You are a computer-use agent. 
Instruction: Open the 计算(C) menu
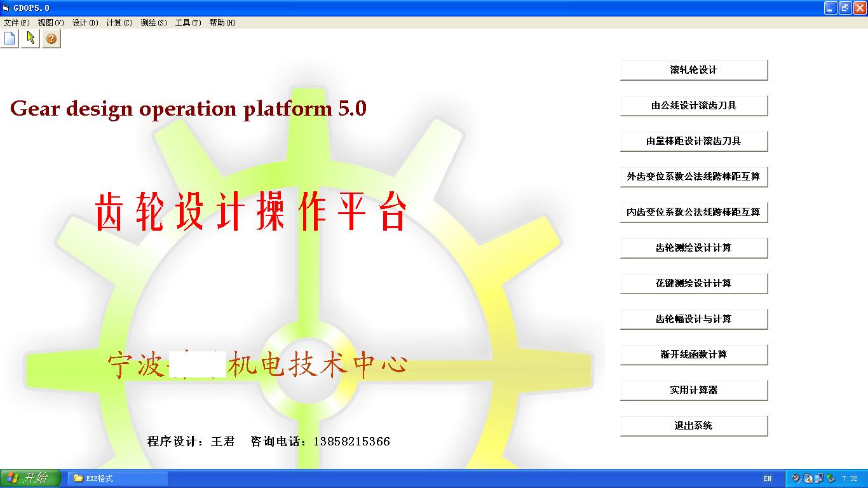click(x=119, y=23)
